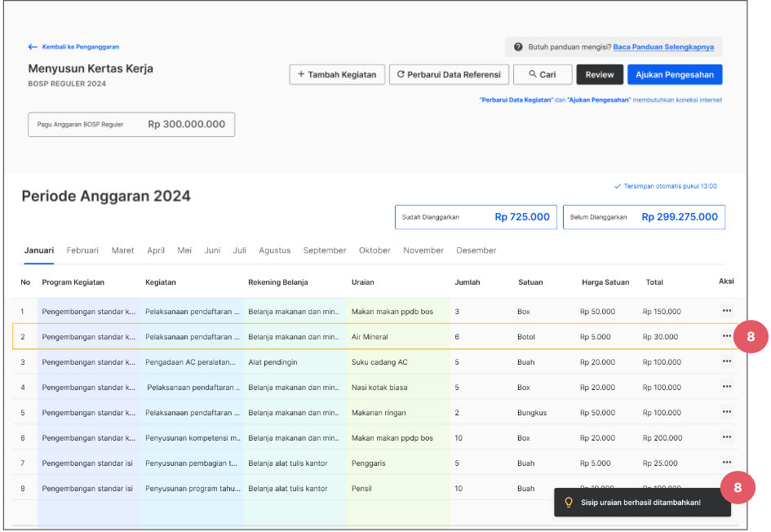This screenshot has height=532, width=771.
Task: Click the Jumlah column header
Action: pos(467,282)
